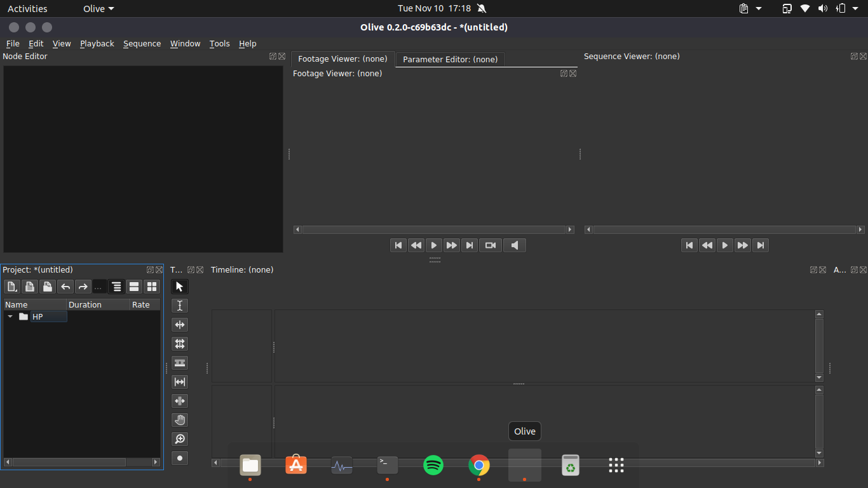Click Footage Viewer video camera button
The height and width of the screenshot is (488, 868).
[x=491, y=245]
